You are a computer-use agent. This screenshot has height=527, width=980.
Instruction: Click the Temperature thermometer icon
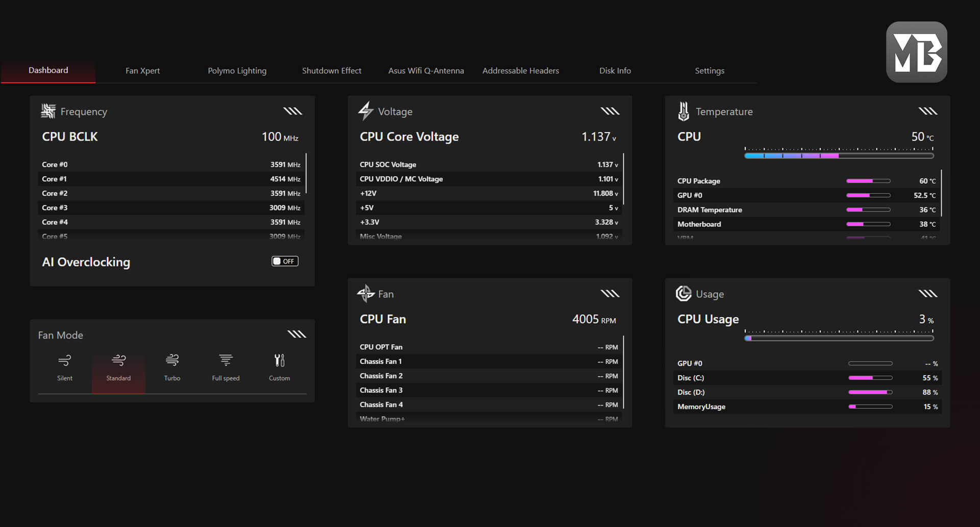(x=683, y=111)
